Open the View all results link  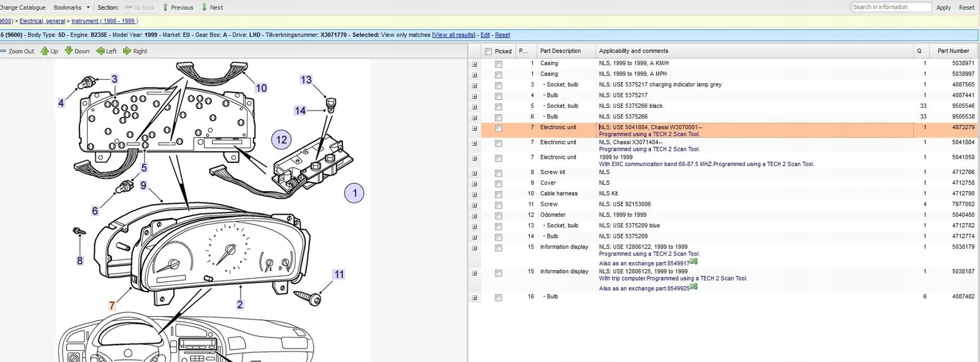[453, 35]
